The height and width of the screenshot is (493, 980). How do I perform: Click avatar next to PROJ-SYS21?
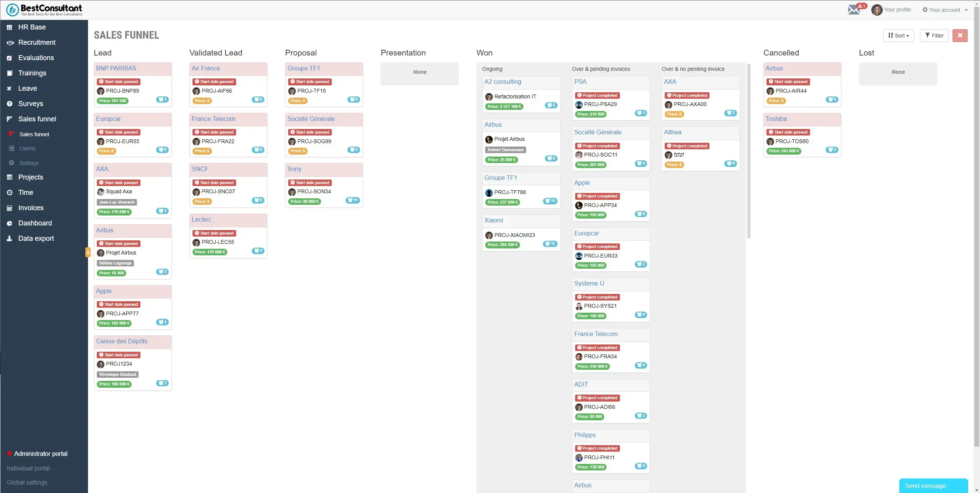(x=579, y=306)
